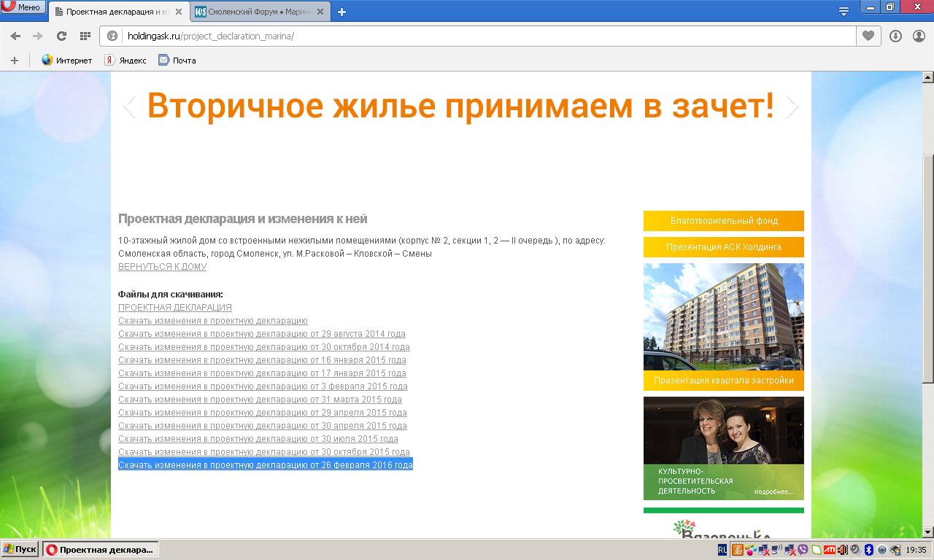Open the Windows Пуск start button

pos(20,550)
